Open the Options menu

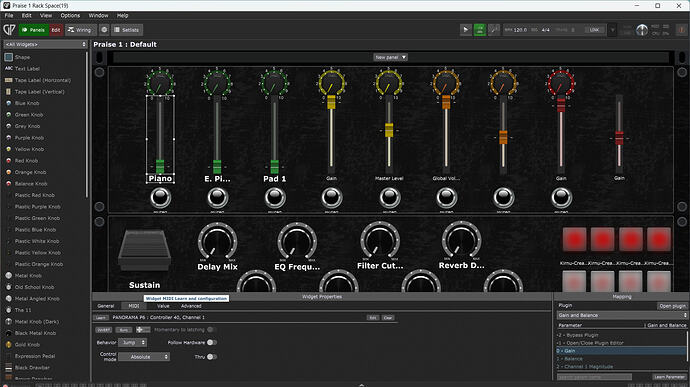(x=70, y=15)
